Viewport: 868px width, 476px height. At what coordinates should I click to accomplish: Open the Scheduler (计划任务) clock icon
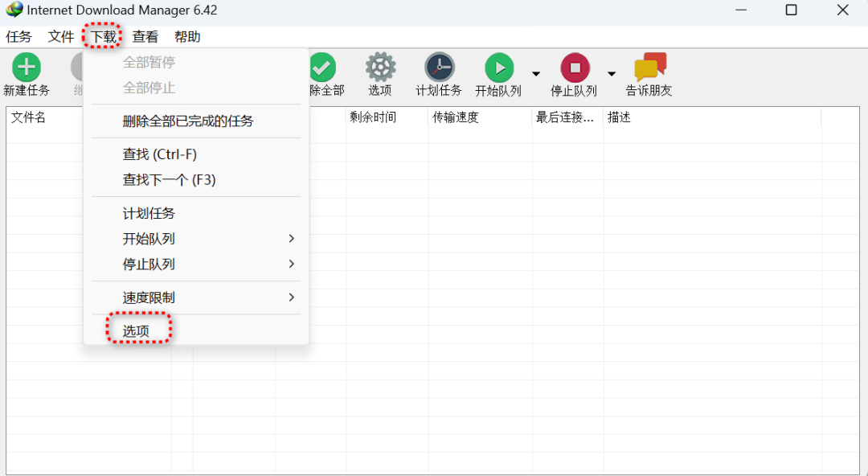point(440,67)
